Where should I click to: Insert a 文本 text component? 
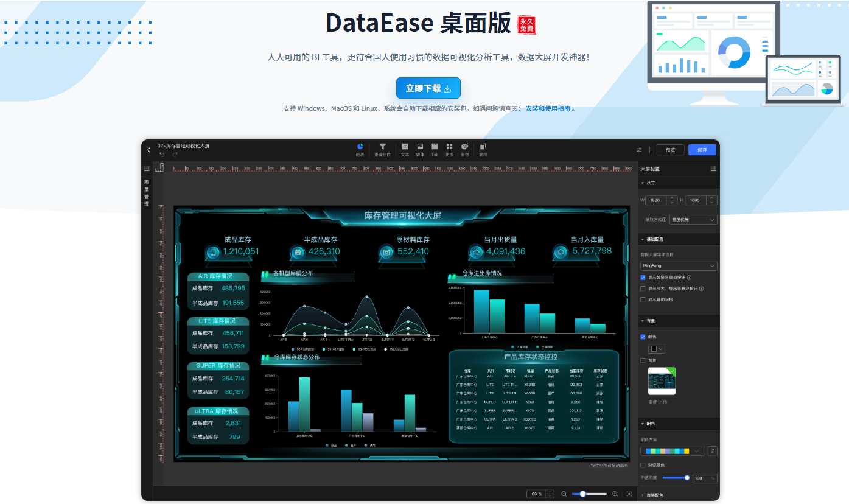click(405, 147)
